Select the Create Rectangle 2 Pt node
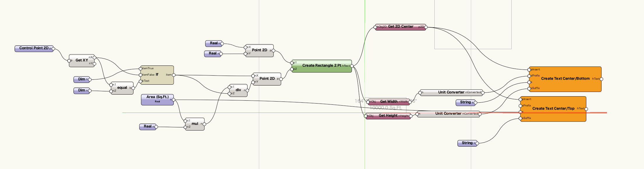Viewport: 644px width, 169px height. click(x=321, y=66)
